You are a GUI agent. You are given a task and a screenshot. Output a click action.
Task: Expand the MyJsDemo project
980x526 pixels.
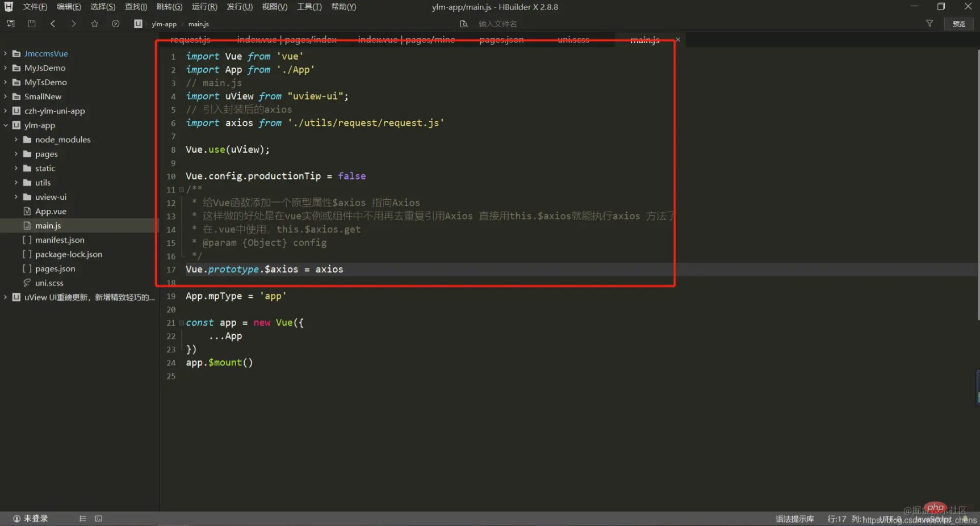click(6, 68)
